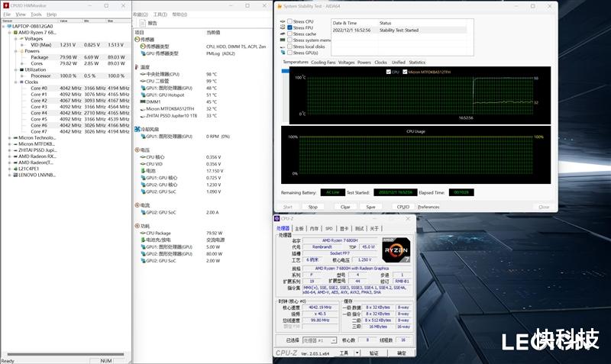Switch to the Cooling Fans tab
This screenshot has width=611, height=364.
pos(322,62)
